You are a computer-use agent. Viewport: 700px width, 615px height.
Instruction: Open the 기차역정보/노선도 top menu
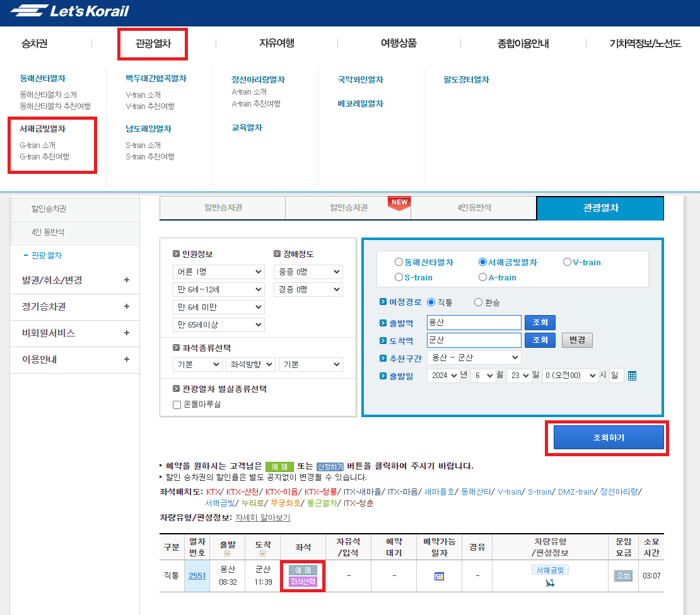pyautogui.click(x=645, y=43)
